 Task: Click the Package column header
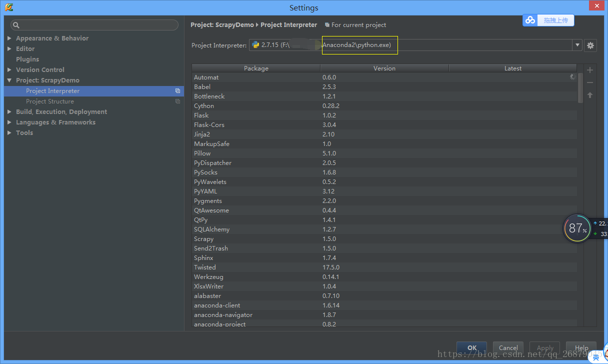point(256,68)
